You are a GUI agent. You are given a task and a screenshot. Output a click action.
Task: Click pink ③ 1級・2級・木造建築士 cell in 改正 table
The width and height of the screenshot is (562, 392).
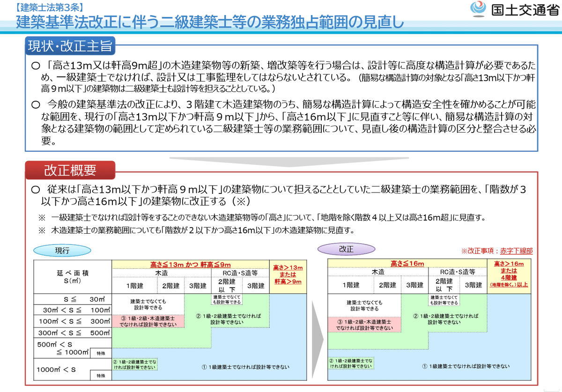point(364,325)
